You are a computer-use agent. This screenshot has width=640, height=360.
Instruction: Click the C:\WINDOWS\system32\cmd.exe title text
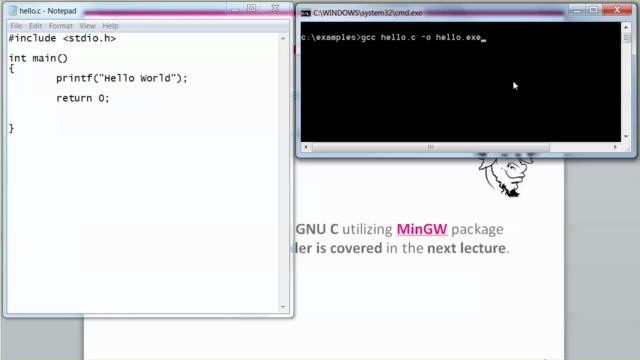[367, 13]
